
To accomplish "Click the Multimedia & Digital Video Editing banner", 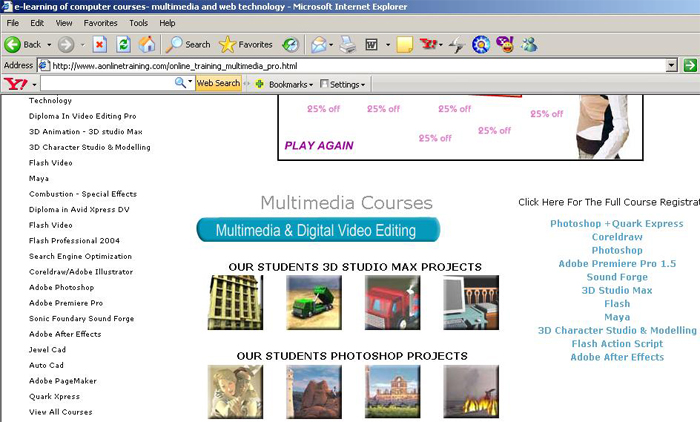I will click(318, 230).
